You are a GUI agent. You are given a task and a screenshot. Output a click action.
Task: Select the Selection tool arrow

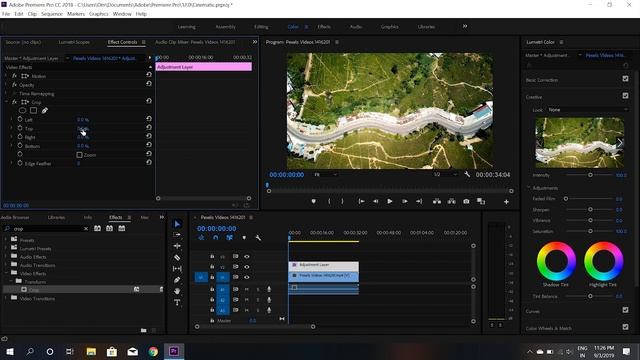[x=177, y=224]
